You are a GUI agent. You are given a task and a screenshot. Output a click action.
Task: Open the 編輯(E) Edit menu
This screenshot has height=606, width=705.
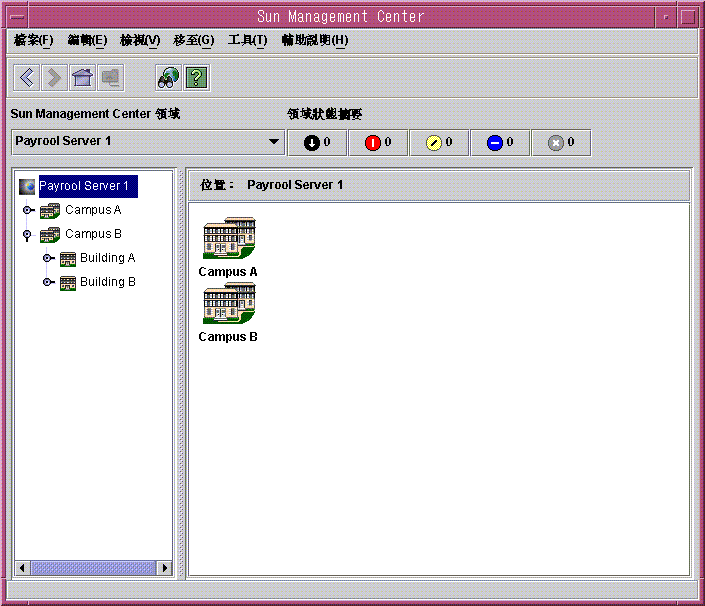[x=87, y=40]
